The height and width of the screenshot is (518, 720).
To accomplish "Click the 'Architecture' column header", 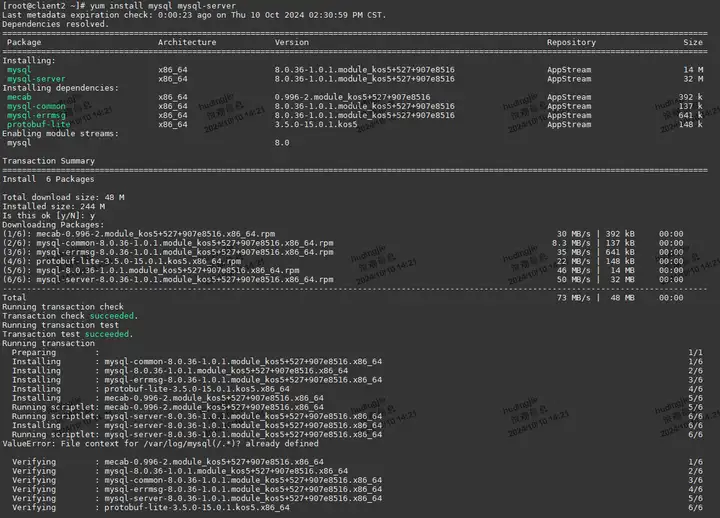I will [x=187, y=42].
